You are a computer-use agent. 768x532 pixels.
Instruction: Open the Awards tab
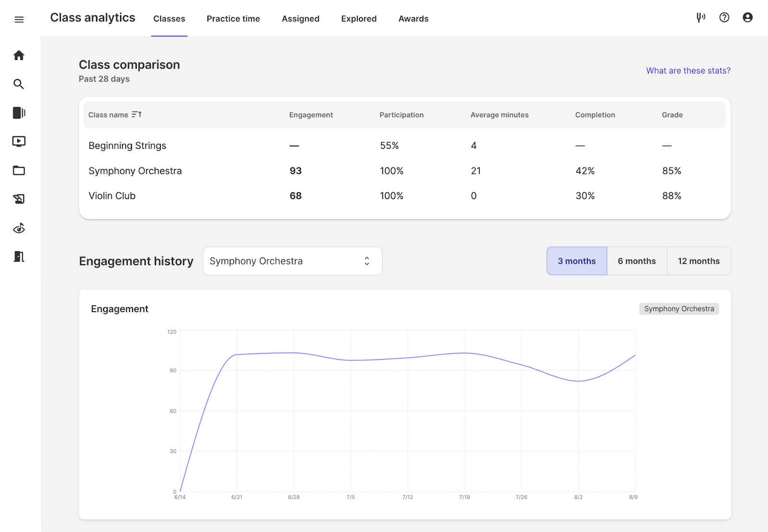coord(413,19)
